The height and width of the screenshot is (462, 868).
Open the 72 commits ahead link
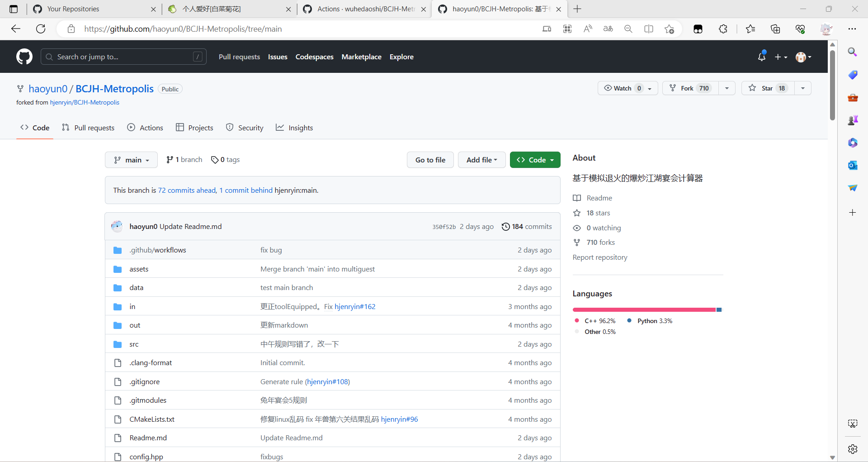(x=187, y=190)
